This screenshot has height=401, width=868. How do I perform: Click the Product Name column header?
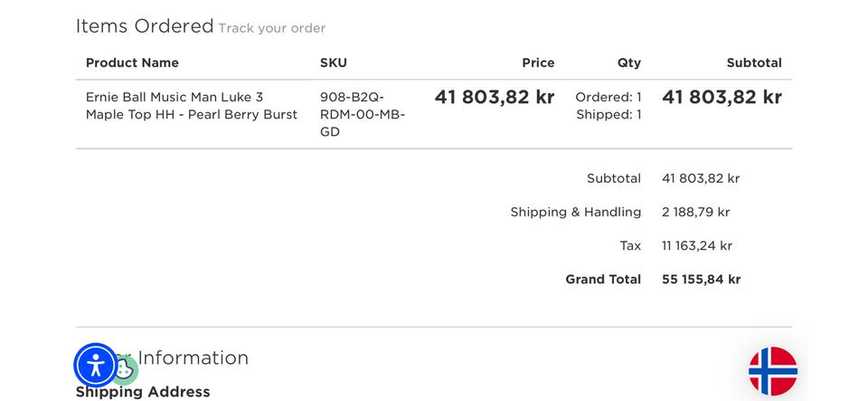coord(132,62)
